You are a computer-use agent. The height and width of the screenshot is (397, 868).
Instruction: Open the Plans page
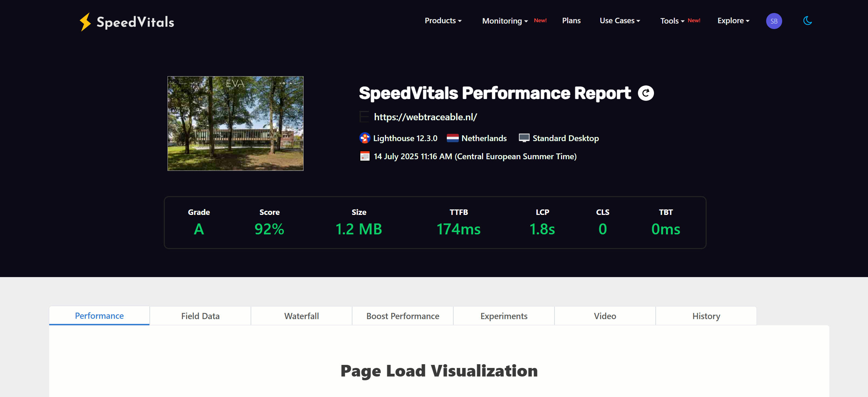coord(571,21)
